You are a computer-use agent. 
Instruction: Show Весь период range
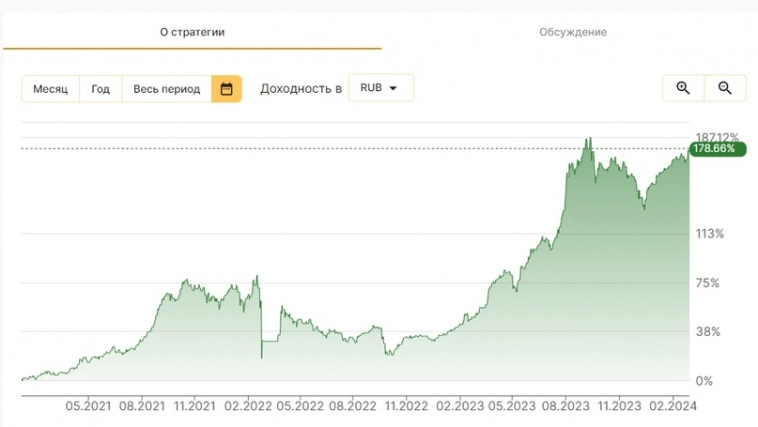point(167,89)
